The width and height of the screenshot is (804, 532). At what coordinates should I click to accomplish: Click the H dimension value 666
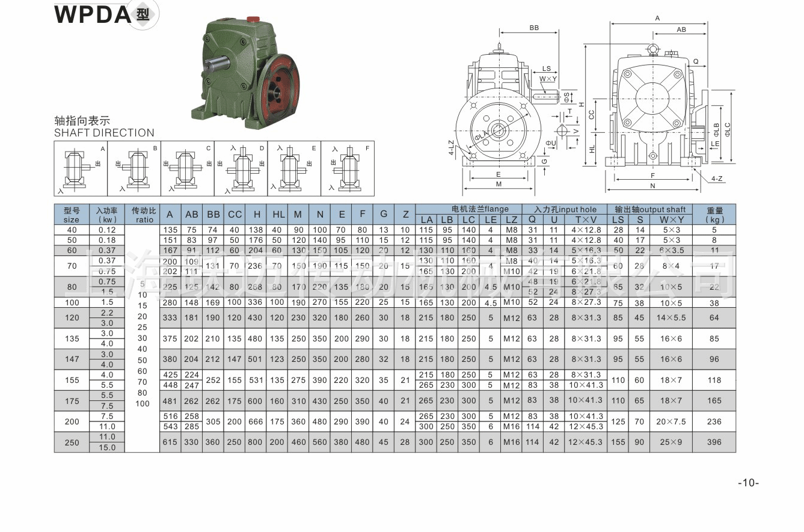pyautogui.click(x=256, y=421)
